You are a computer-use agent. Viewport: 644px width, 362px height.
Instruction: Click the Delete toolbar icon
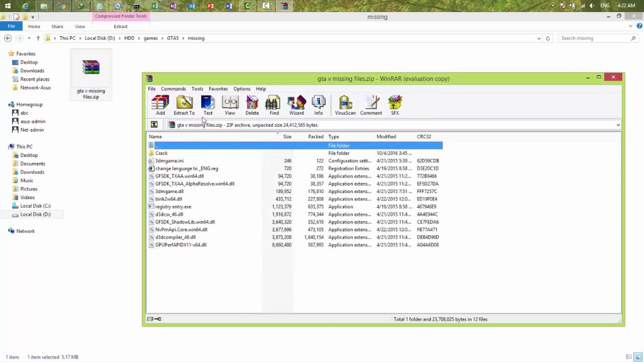(x=252, y=105)
